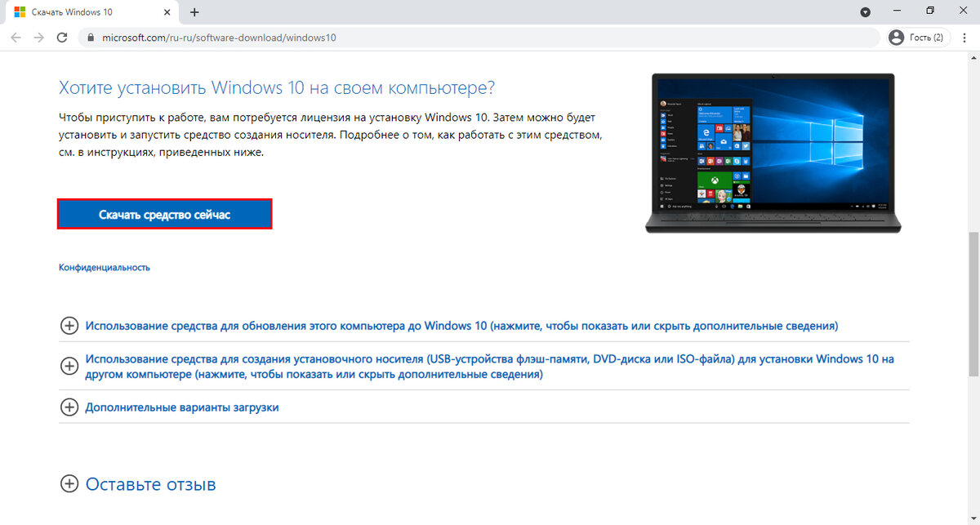The image size is (980, 525).
Task: Click the blue checkmark indicator in title bar
Action: [866, 11]
